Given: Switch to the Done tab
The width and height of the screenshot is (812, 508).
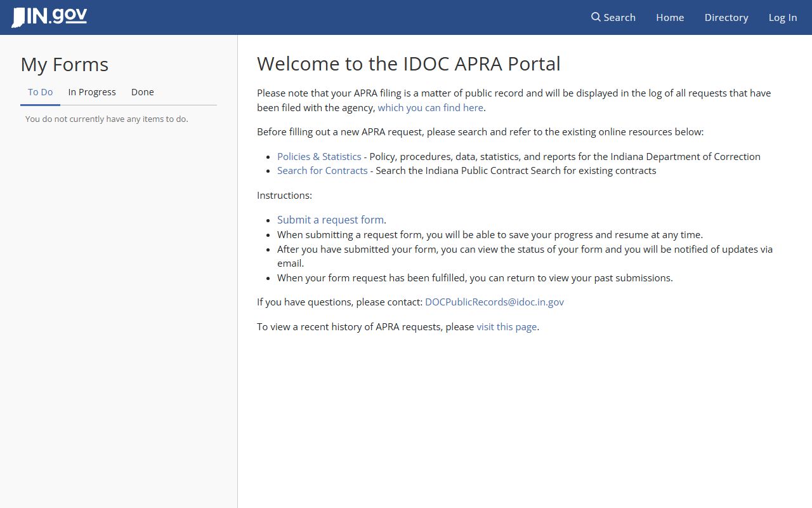Looking at the screenshot, I should click(143, 92).
